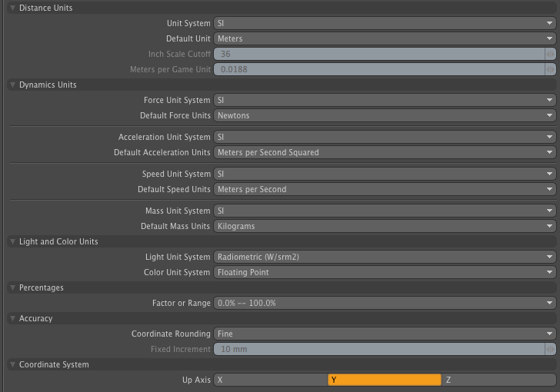Open the Default Unit Meters dropdown
Screen dimensions: 560x392
pos(385,38)
